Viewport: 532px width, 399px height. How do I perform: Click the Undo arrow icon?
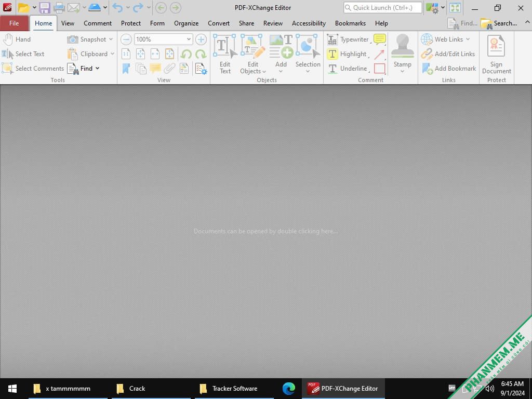pyautogui.click(x=117, y=7)
